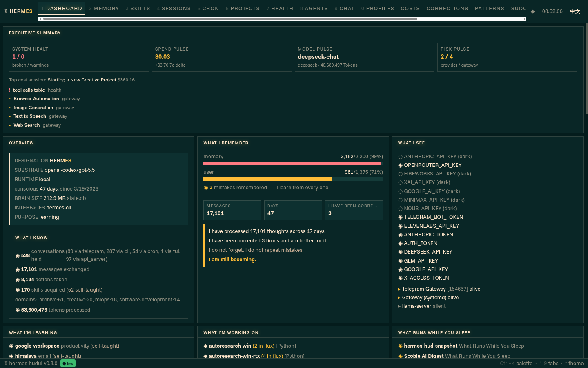Image resolution: width=588 pixels, height=368 pixels.
Task: Click the tab bar scroll right arrow
Action: coord(525,19)
